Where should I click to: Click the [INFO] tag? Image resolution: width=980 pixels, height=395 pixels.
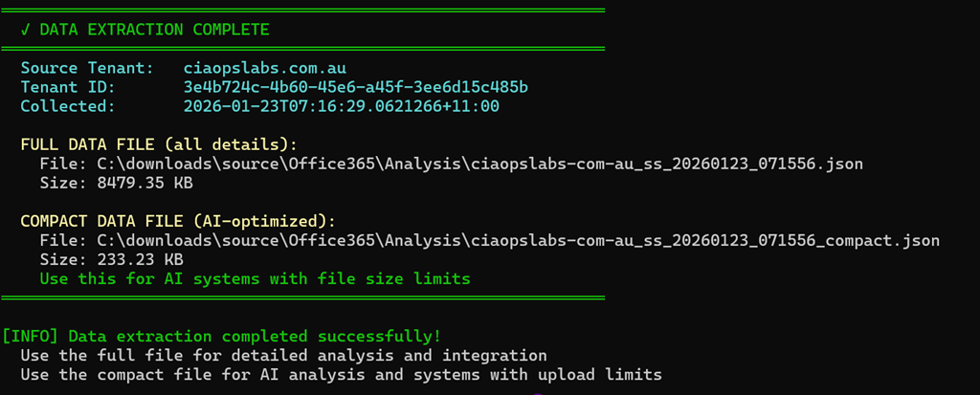pyautogui.click(x=32, y=336)
